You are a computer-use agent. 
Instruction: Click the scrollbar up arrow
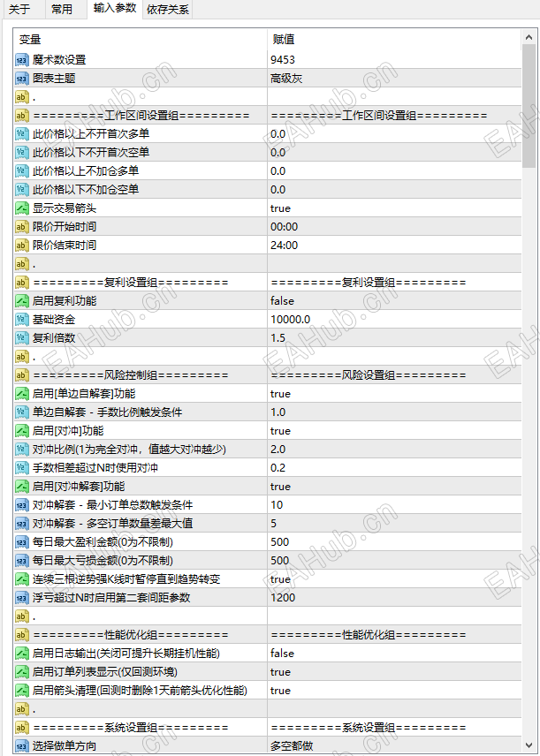coord(529,37)
